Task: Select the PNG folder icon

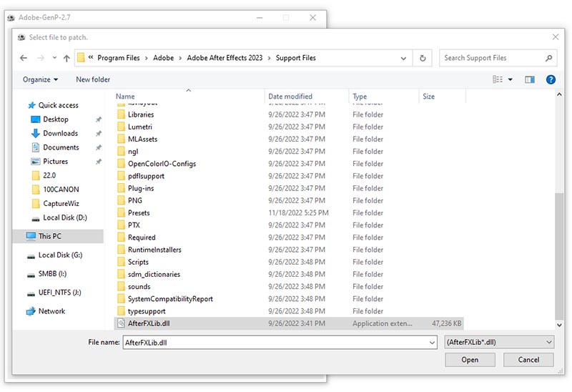Action: click(122, 201)
